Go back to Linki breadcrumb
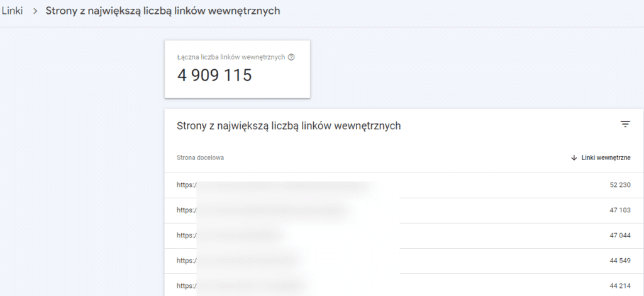The image size is (644, 296). 12,11
